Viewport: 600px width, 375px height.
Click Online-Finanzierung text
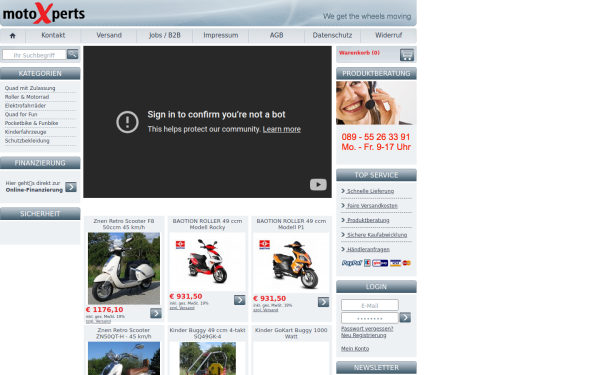(34, 190)
